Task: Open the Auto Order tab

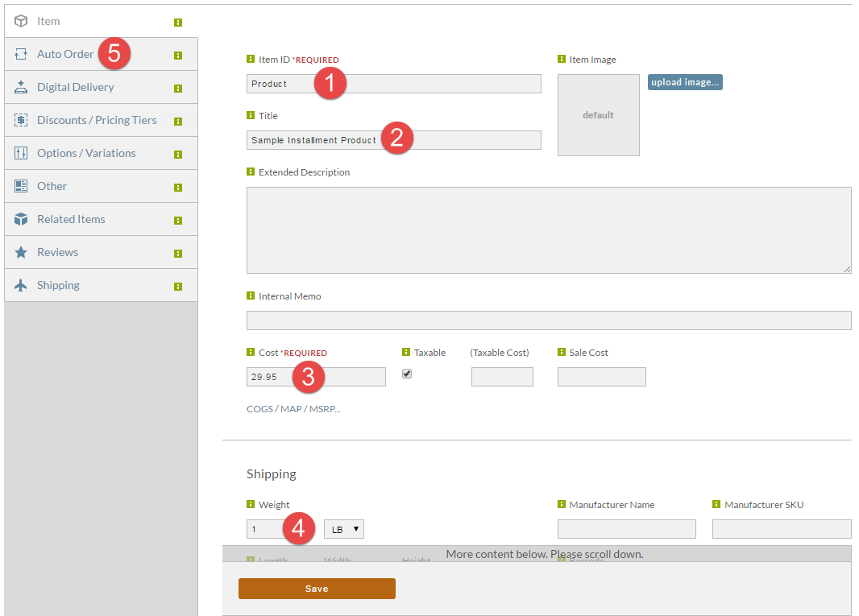Action: tap(101, 54)
